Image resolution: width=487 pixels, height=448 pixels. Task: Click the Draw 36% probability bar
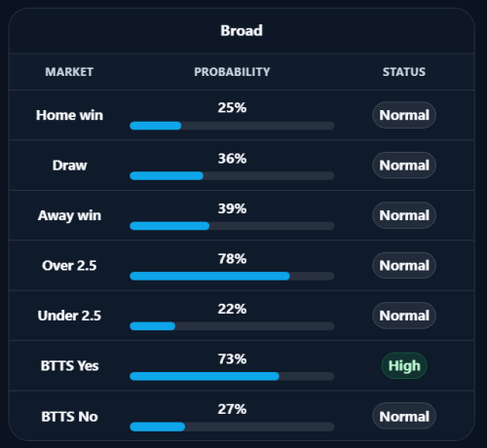(x=232, y=176)
